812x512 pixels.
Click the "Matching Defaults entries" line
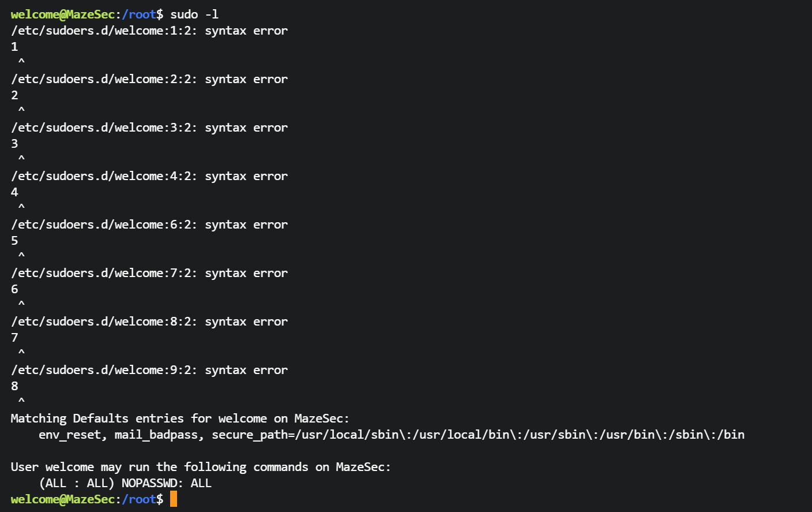180,418
